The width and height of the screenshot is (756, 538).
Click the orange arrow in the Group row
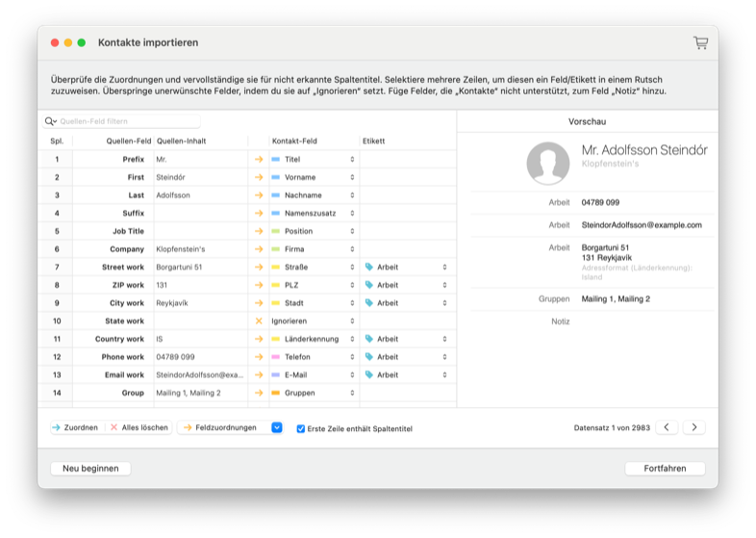(x=258, y=393)
